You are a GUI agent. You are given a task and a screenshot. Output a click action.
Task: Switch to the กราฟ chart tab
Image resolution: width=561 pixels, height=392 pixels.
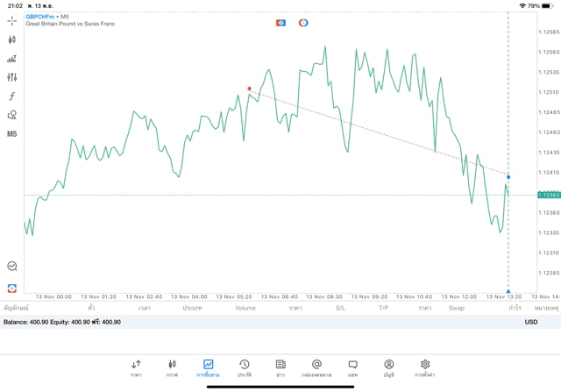click(172, 367)
